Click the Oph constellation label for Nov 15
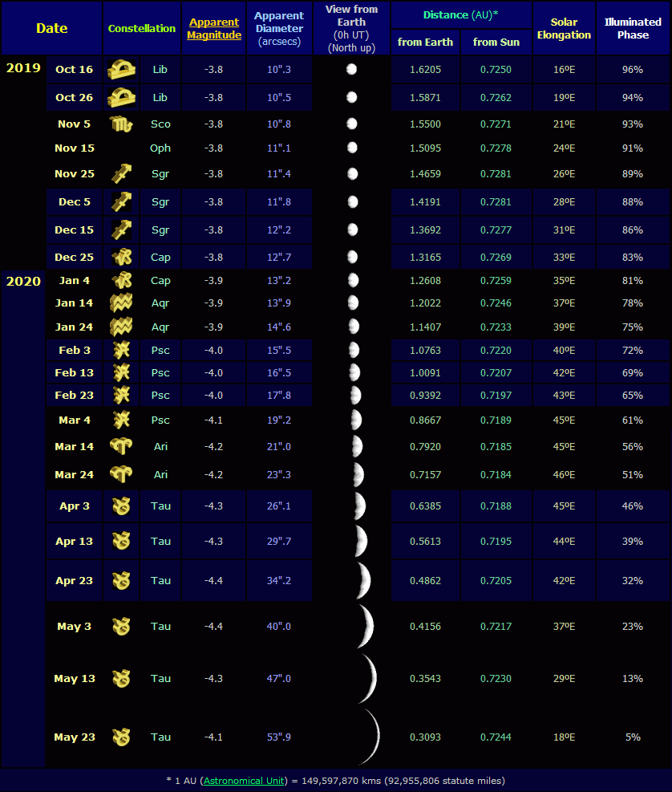This screenshot has height=792, width=672. [160, 148]
